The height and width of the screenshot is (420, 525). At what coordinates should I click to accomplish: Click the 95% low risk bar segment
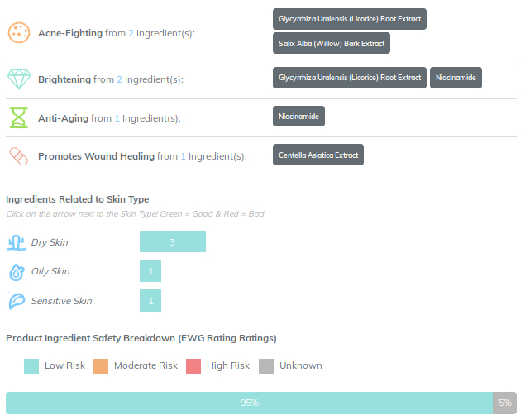(x=249, y=403)
